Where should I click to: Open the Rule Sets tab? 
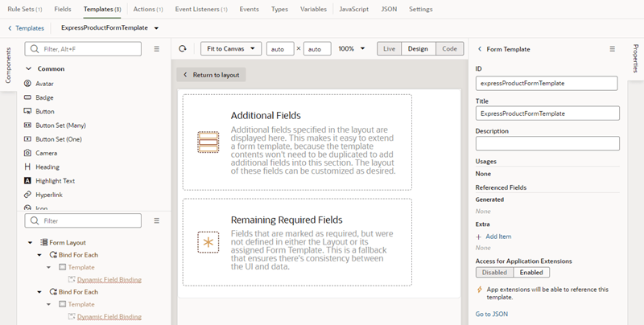(25, 9)
